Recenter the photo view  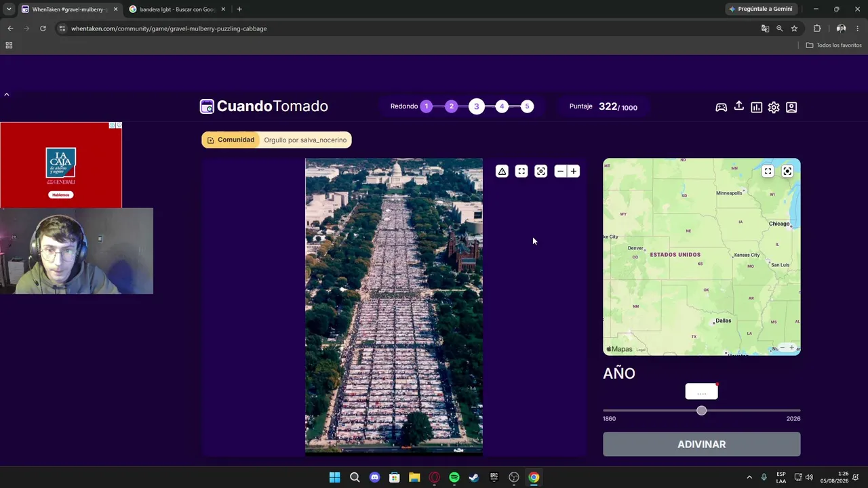pos(540,171)
